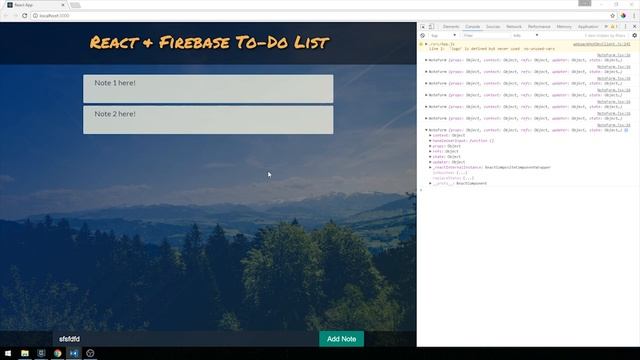Viewport: 640px width, 360px height.
Task: Switch to the Sources tab
Action: click(493, 27)
